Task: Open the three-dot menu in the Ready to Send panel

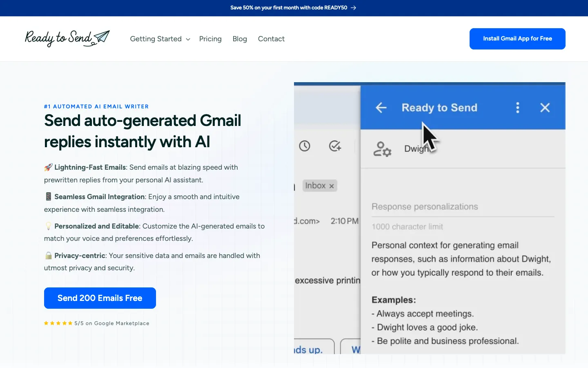Action: click(x=518, y=108)
